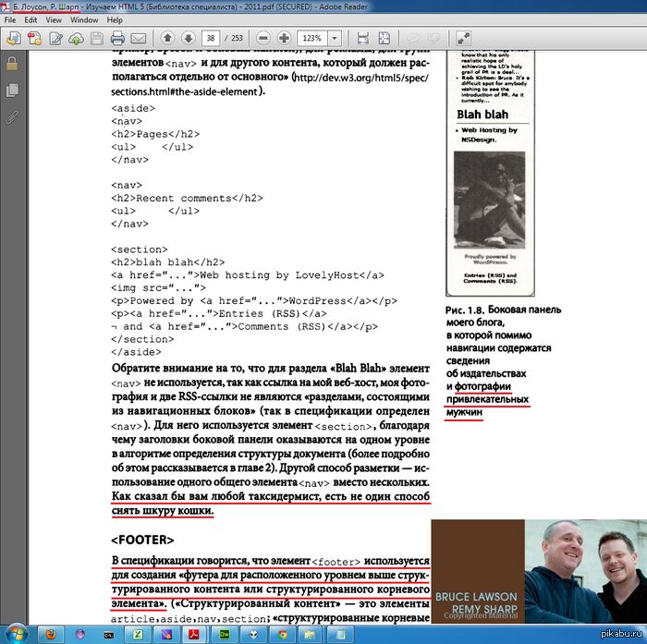Open the File menu

coord(10,18)
